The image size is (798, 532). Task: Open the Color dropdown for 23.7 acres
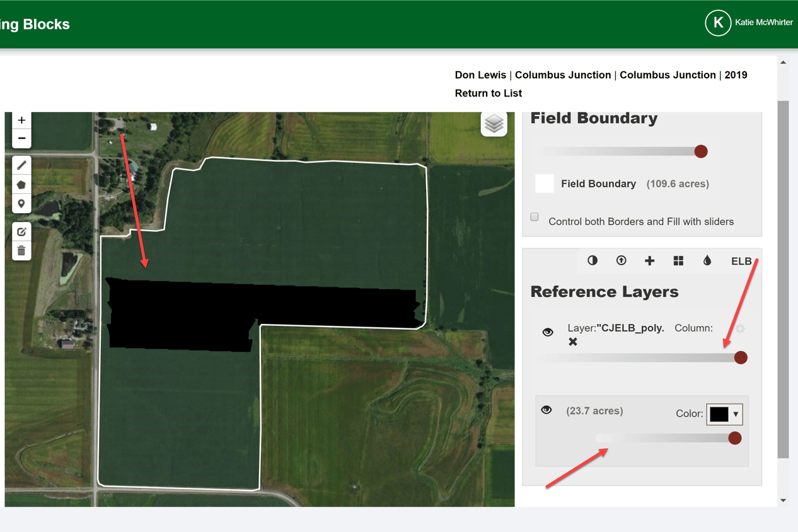[x=724, y=414]
